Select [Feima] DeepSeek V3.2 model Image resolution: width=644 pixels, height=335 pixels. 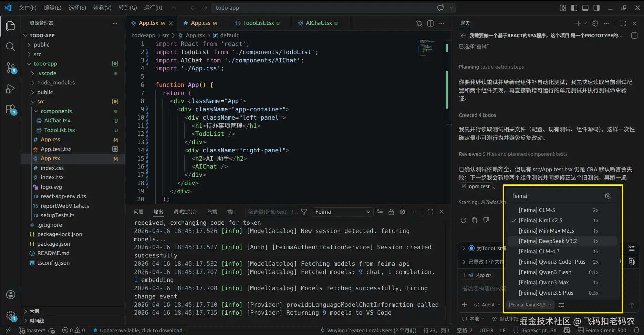tap(548, 241)
